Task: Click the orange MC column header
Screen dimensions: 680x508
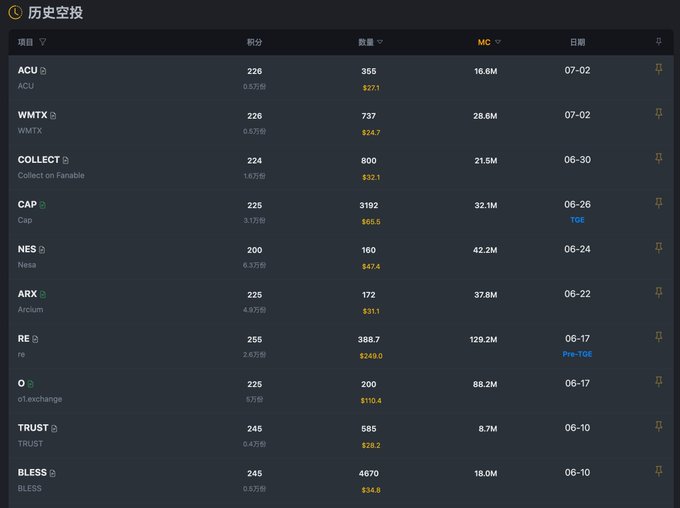Action: [x=484, y=42]
